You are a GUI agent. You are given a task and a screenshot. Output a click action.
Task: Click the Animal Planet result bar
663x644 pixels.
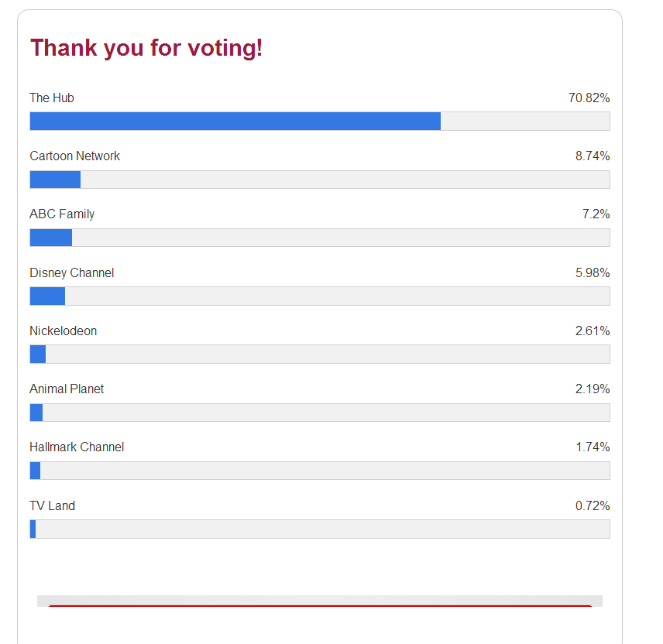click(320, 413)
